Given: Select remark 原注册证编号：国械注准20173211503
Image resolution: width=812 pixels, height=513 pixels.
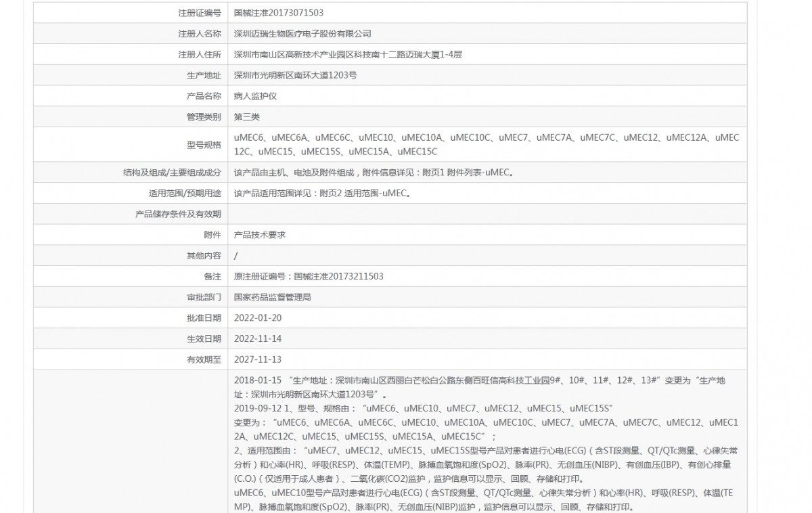Looking at the screenshot, I should pyautogui.click(x=309, y=277).
